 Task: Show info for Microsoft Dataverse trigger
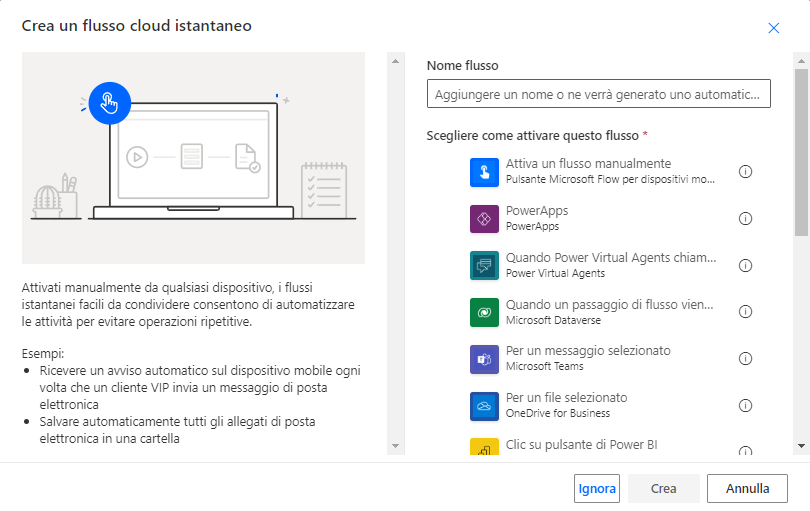point(745,312)
